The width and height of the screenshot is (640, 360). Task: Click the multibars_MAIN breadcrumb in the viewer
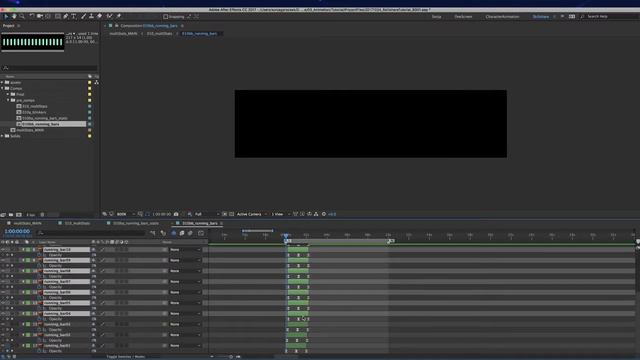[x=123, y=33]
